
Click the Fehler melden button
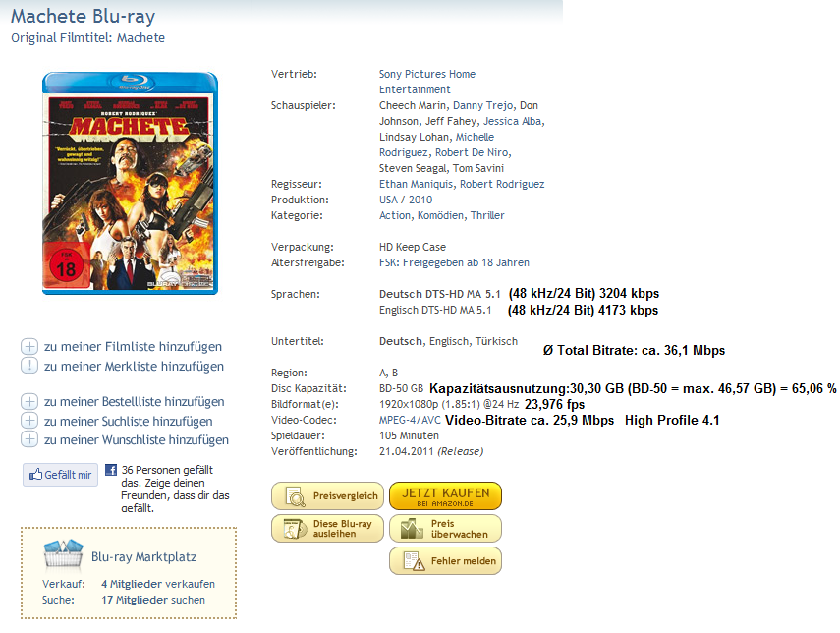click(445, 560)
